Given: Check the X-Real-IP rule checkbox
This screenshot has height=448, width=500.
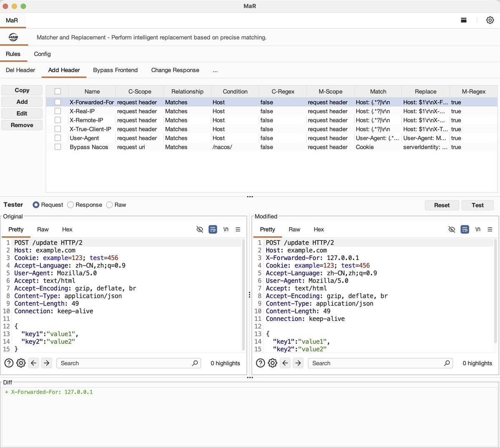Looking at the screenshot, I should pos(57,111).
